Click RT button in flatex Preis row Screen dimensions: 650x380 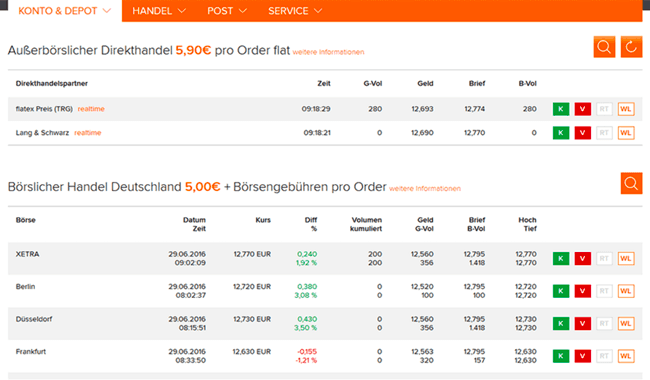[x=604, y=109]
